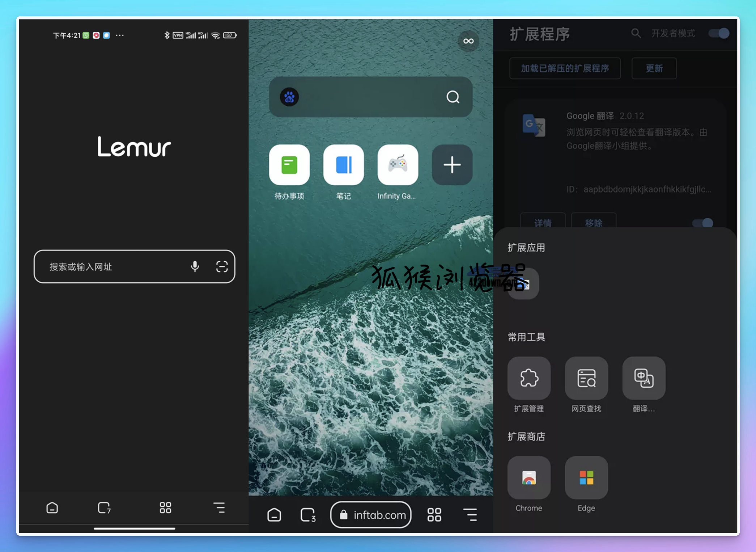The height and width of the screenshot is (552, 756).
Task: Open the 网页查找 page find tool
Action: (x=586, y=378)
